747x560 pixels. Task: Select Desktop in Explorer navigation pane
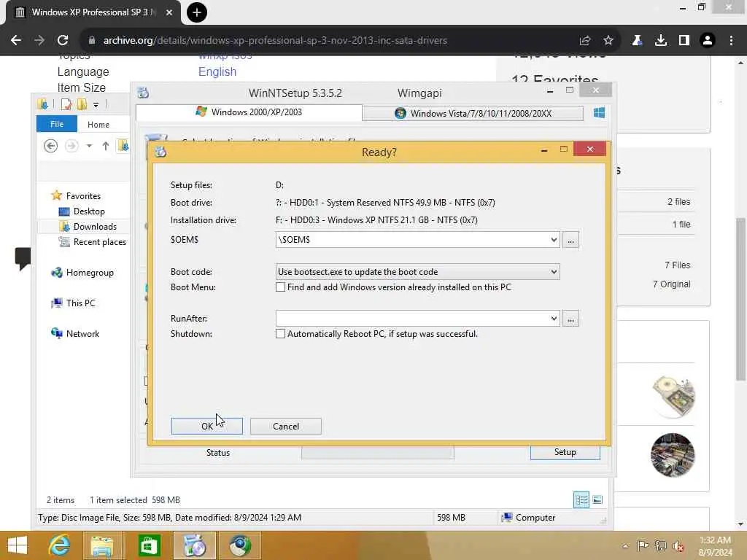(88, 211)
